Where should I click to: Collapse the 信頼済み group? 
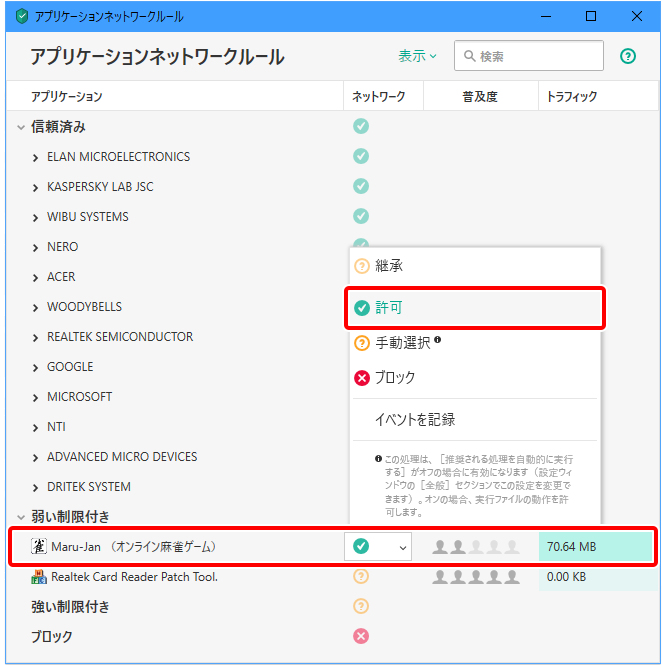(x=20, y=127)
